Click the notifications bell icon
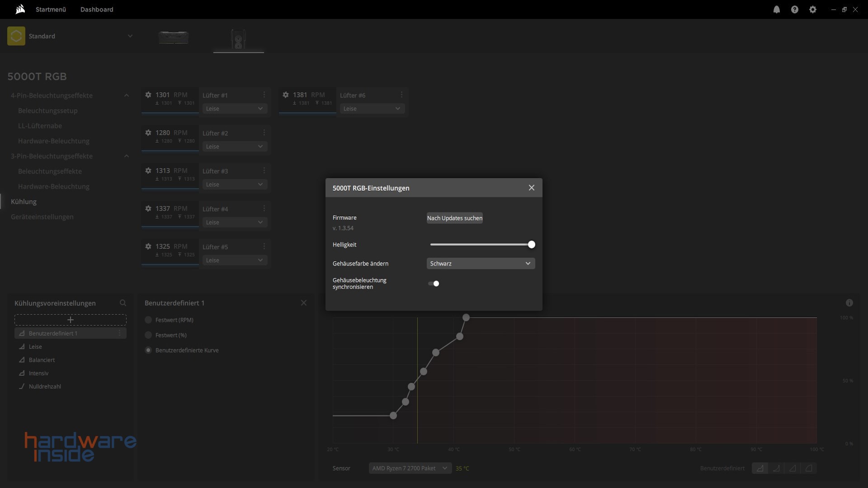 click(776, 9)
